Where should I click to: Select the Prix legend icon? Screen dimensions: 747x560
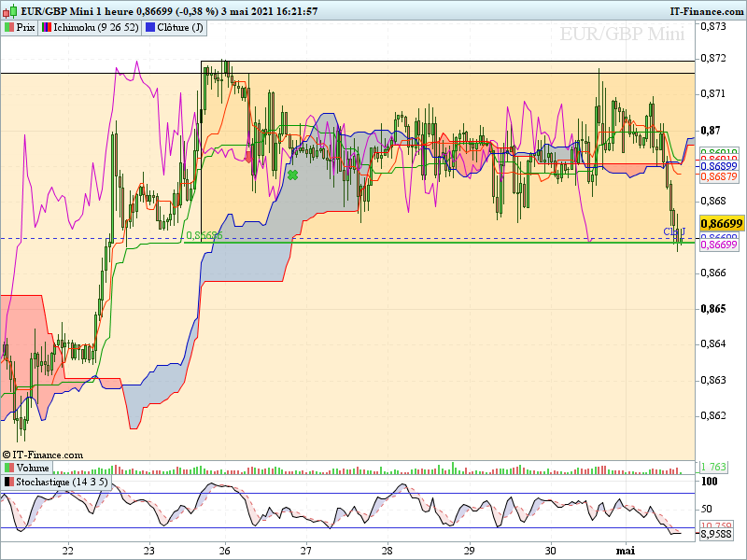pos(9,27)
